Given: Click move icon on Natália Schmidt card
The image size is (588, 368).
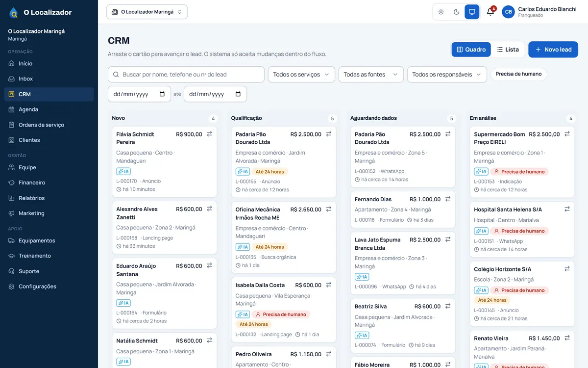Looking at the screenshot, I should click(209, 341).
